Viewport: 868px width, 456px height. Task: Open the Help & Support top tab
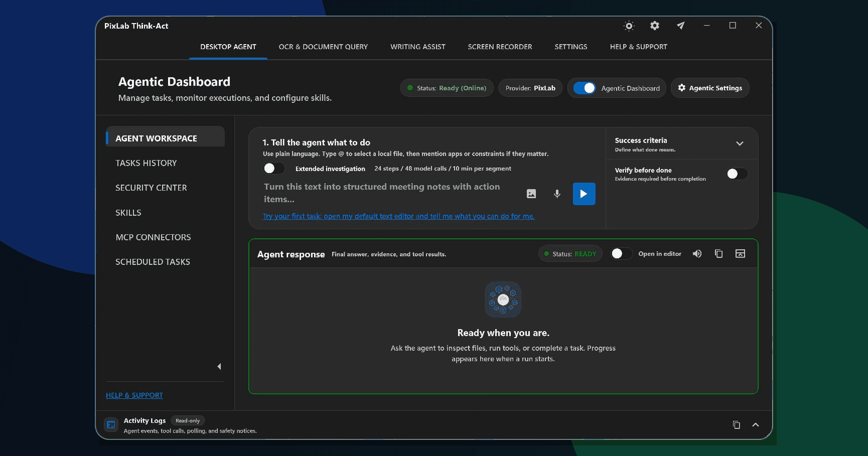639,47
